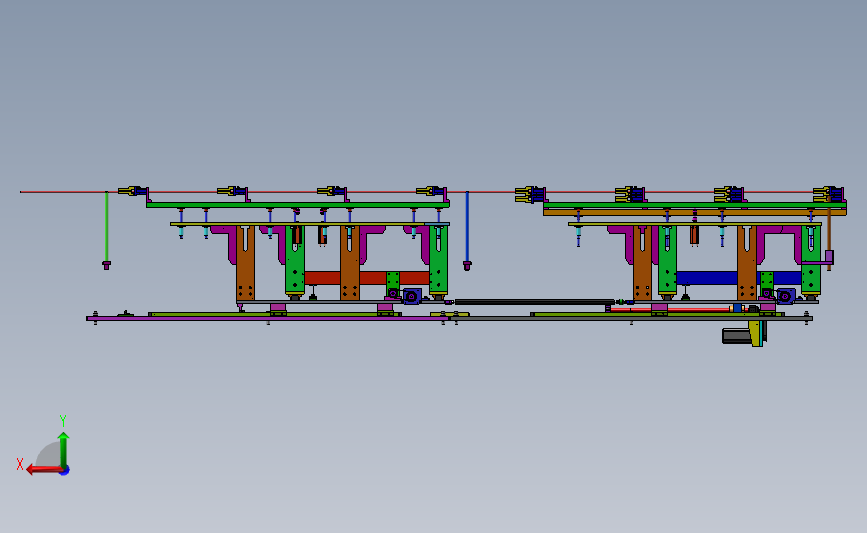Click the red X axis arrow of the triad
The width and height of the screenshot is (867, 533).
pos(43,470)
